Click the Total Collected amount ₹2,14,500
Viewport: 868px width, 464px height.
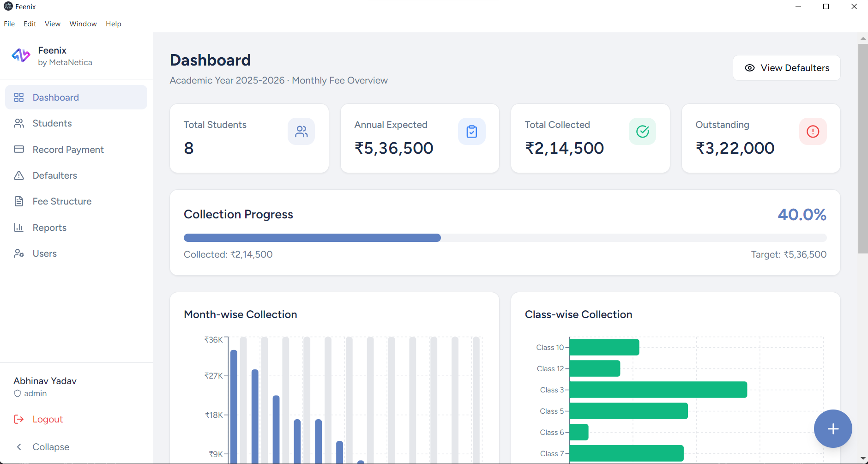tap(565, 148)
